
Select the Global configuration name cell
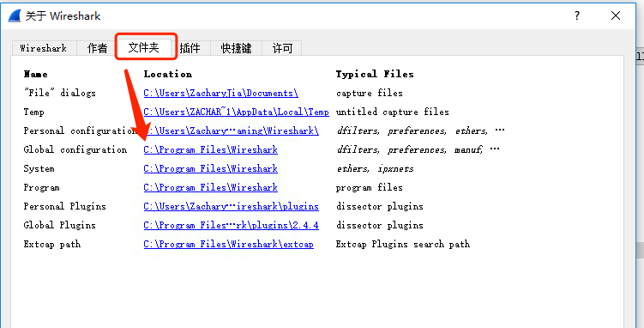point(75,149)
